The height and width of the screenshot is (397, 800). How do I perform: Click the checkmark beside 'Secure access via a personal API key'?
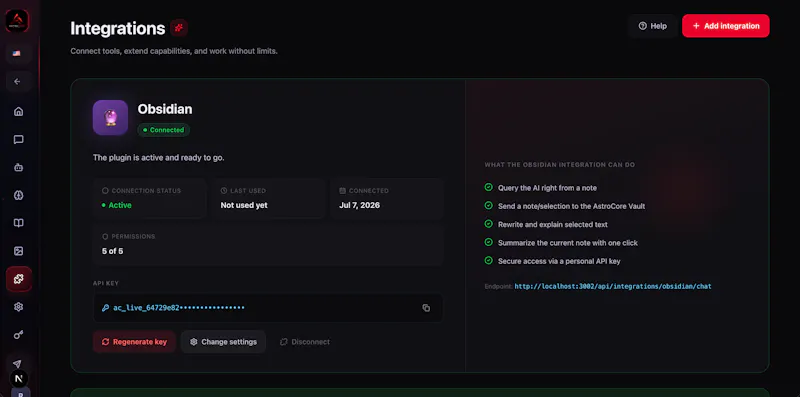[x=488, y=261]
